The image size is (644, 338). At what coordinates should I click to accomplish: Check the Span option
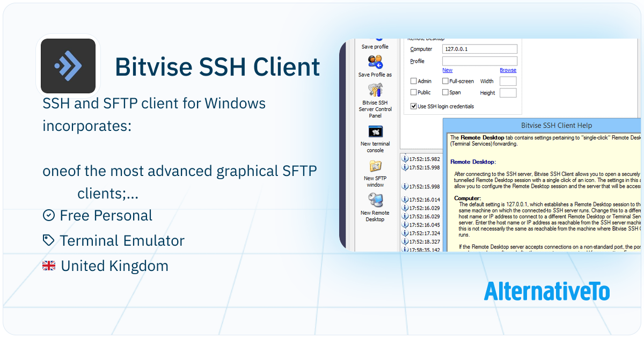[445, 92]
